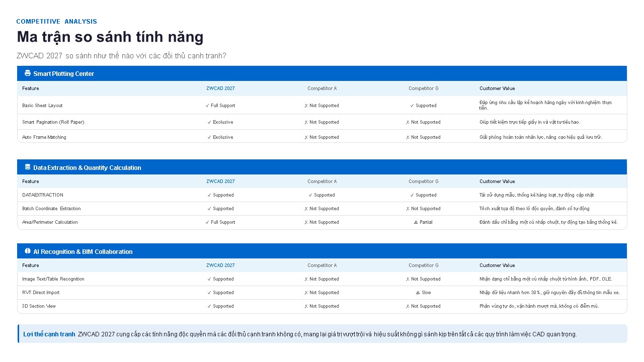
Task: Click customer value text "Giúp tiết kiệm trực tiếp giấy in"
Action: click(x=530, y=122)
